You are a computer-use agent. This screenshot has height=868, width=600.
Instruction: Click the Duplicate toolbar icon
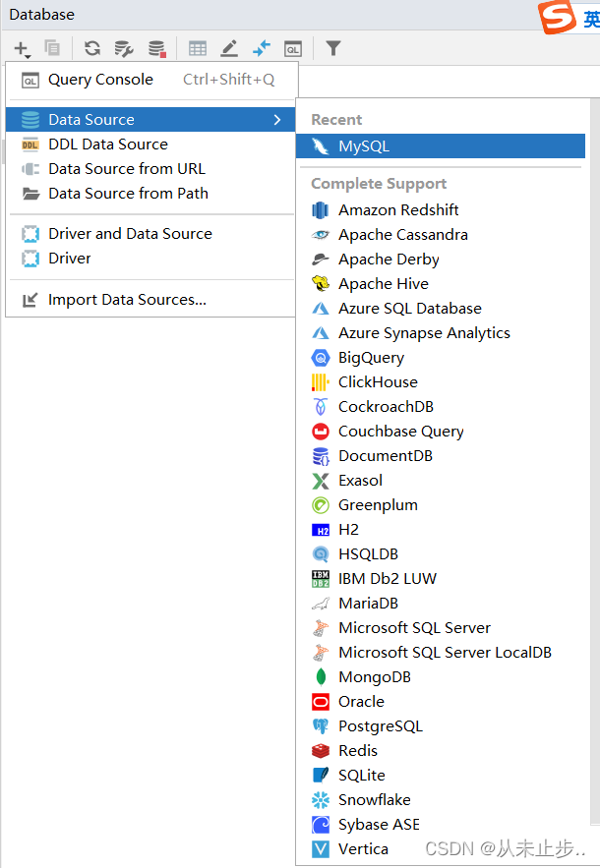point(52,48)
